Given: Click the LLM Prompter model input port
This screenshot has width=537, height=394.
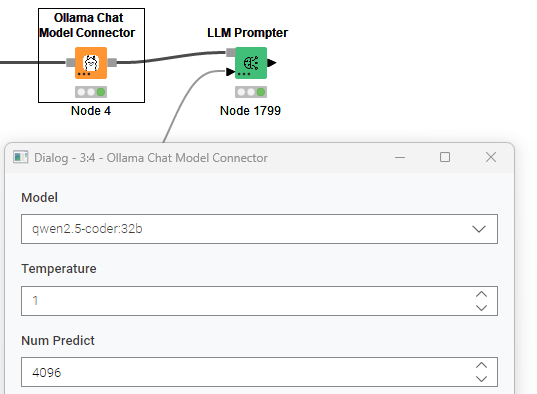Looking at the screenshot, I should 230,52.
